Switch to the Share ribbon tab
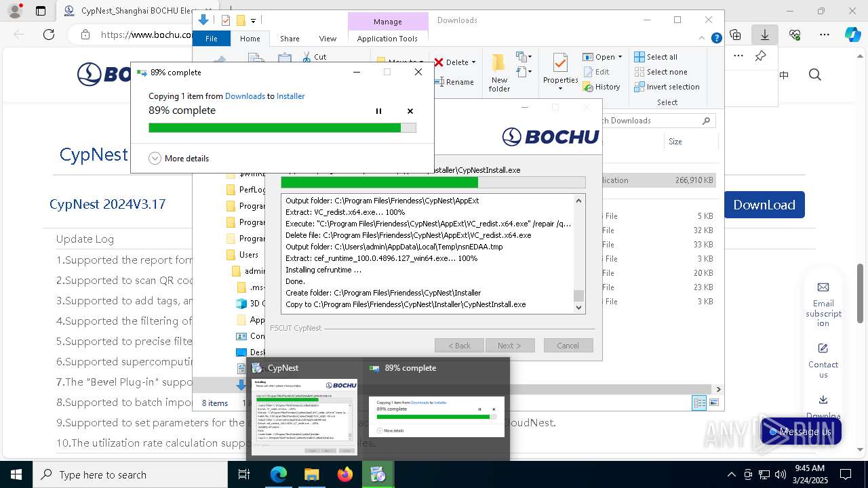This screenshot has width=868, height=488. point(290,39)
